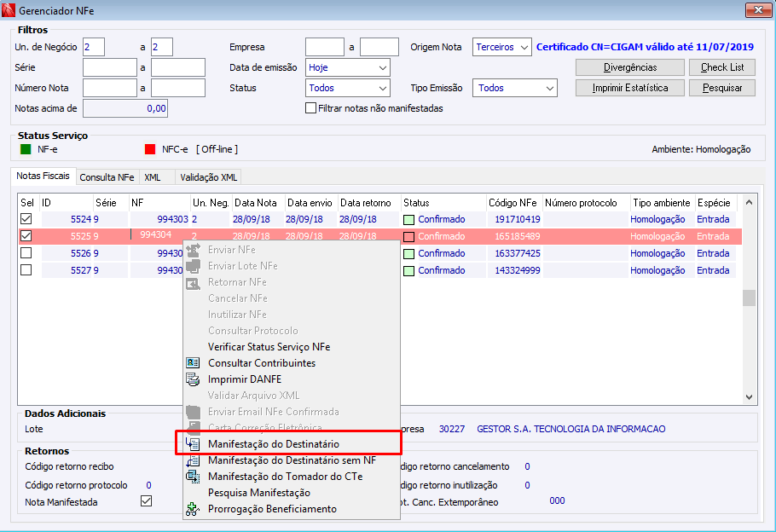Screen dimensions: 776x532
Task: Click the Consultar Contribuintes icon in context menu
Action: [x=193, y=362]
